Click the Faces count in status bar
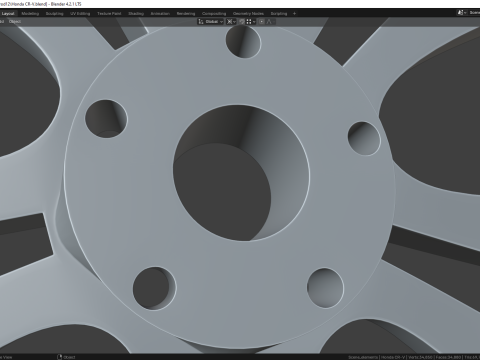480x360 pixels. tap(449, 357)
